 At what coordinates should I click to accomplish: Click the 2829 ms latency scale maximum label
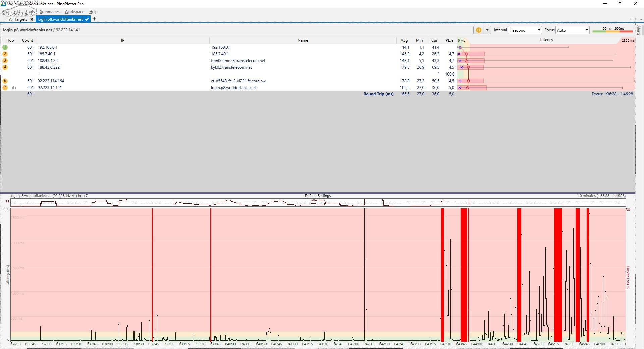[x=628, y=40]
